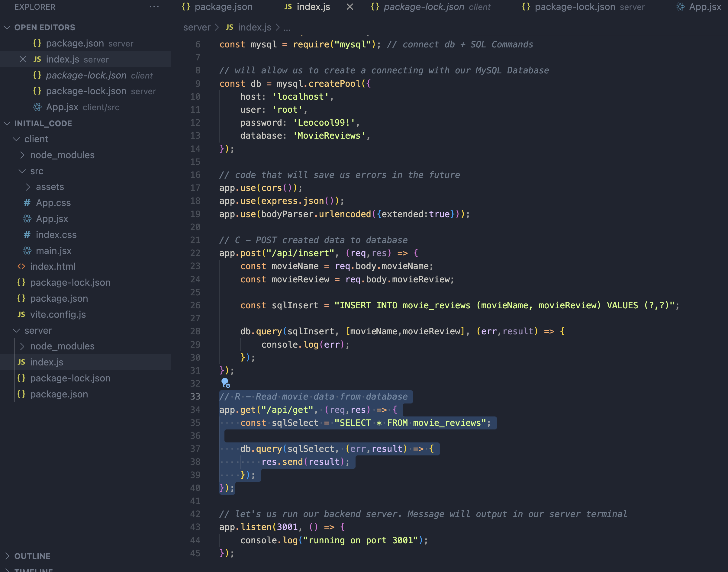Close index.js in Open Editors list
728x572 pixels.
tap(23, 59)
